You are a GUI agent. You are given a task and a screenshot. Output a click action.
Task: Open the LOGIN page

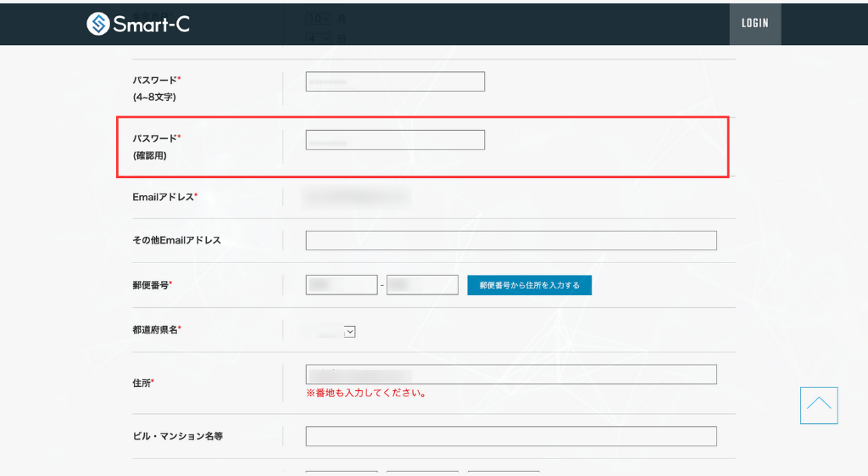(755, 23)
